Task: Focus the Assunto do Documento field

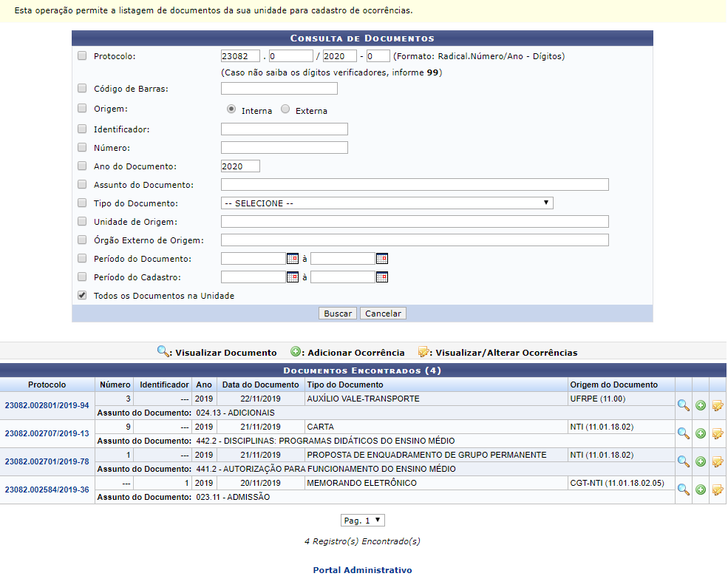Action: click(x=415, y=184)
